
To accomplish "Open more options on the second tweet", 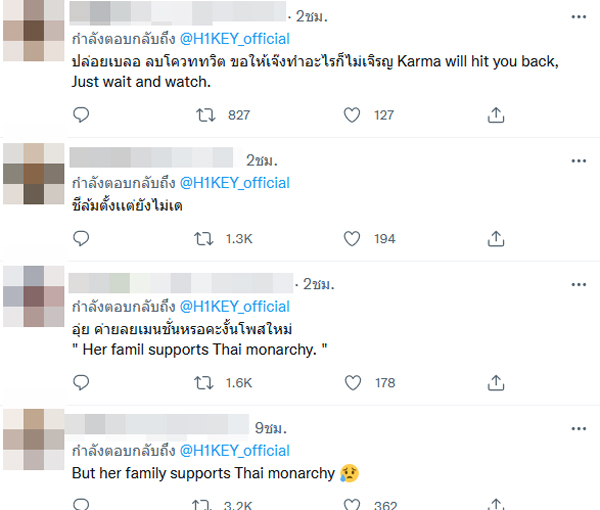I will tap(578, 160).
